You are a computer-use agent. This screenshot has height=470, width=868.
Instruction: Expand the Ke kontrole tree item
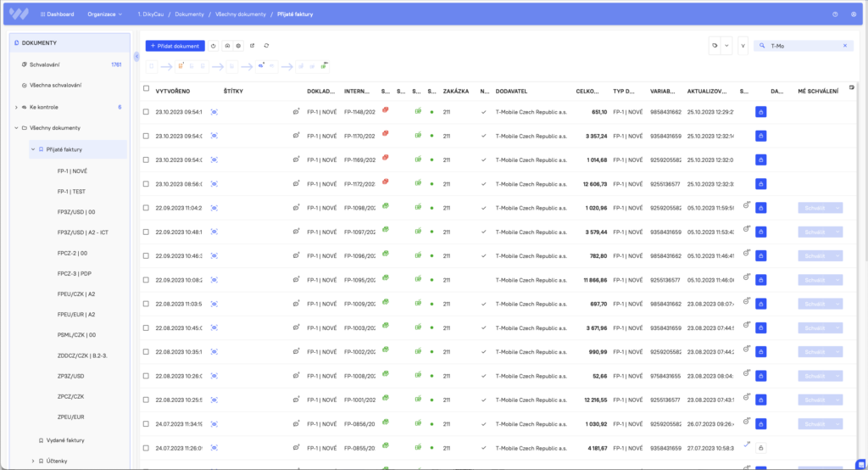pos(16,108)
